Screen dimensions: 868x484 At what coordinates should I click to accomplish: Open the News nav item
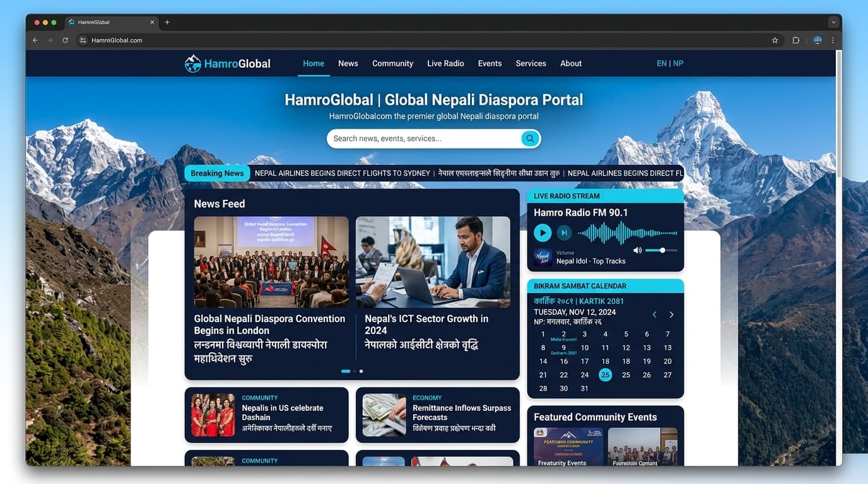coord(348,64)
